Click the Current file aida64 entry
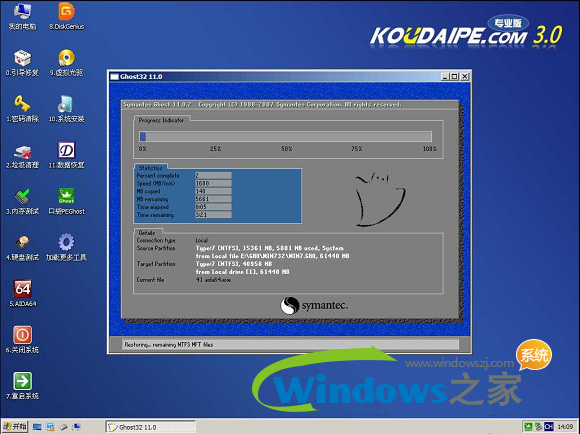The height and width of the screenshot is (434, 580). coord(213,280)
